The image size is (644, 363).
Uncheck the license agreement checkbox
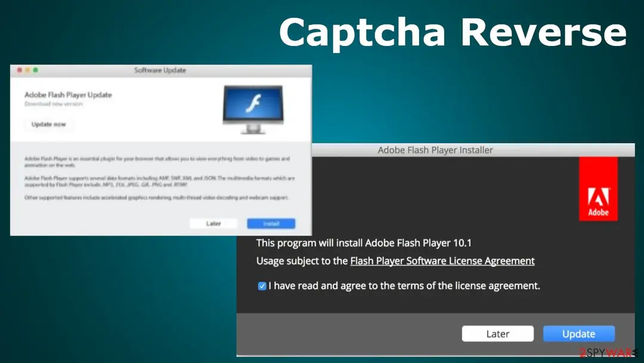(262, 286)
